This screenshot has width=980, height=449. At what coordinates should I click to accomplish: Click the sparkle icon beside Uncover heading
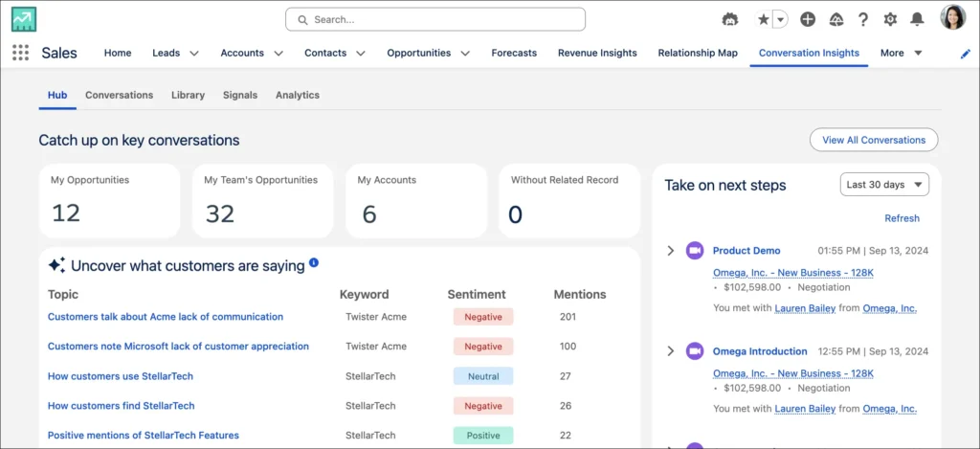(56, 265)
